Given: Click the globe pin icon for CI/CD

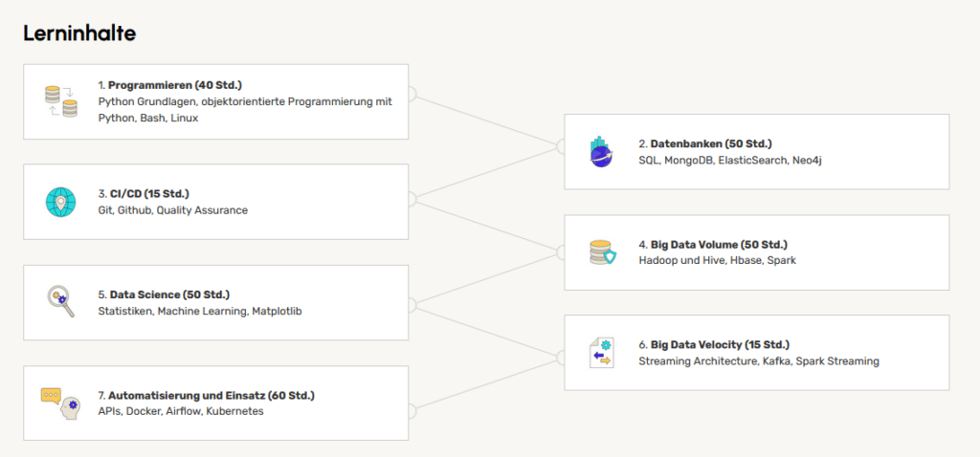Looking at the screenshot, I should point(60,203).
